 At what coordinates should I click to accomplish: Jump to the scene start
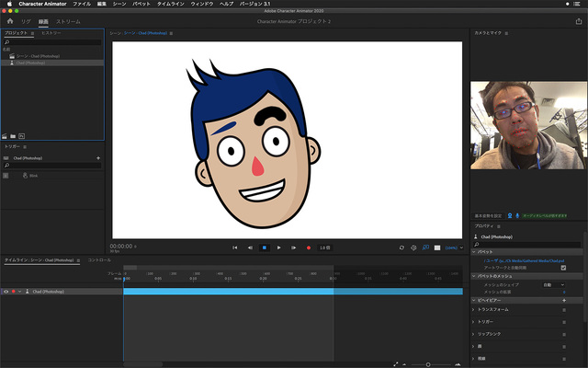235,247
